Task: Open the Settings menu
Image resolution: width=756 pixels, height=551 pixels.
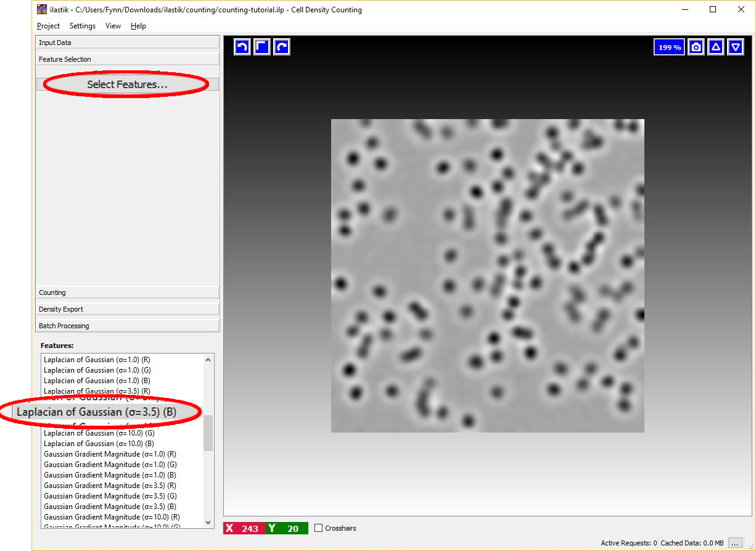Action: [83, 26]
